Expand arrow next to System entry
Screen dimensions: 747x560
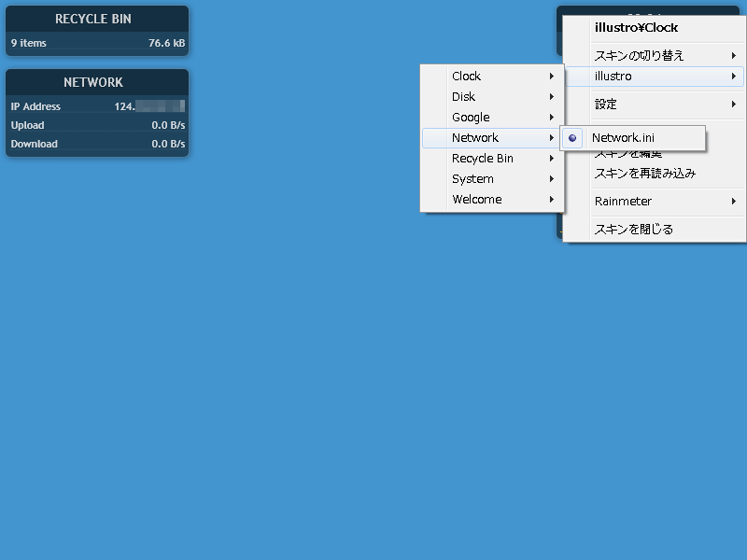pyautogui.click(x=551, y=178)
